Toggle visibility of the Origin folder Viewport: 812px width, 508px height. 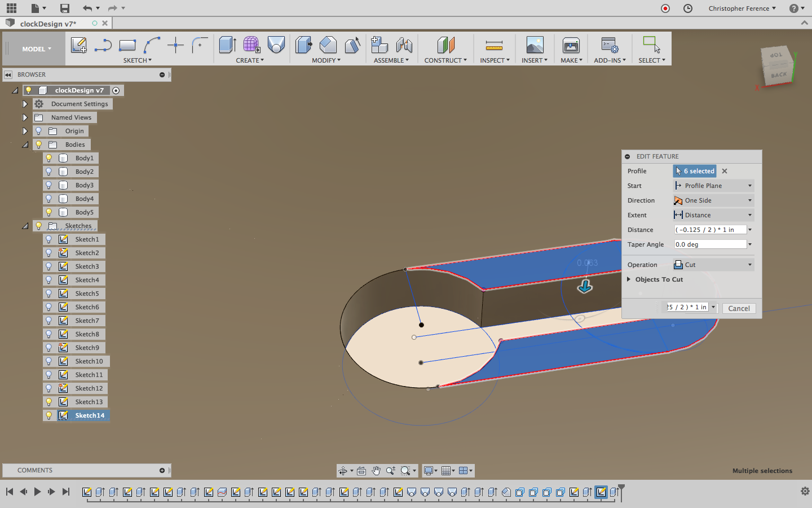point(39,131)
